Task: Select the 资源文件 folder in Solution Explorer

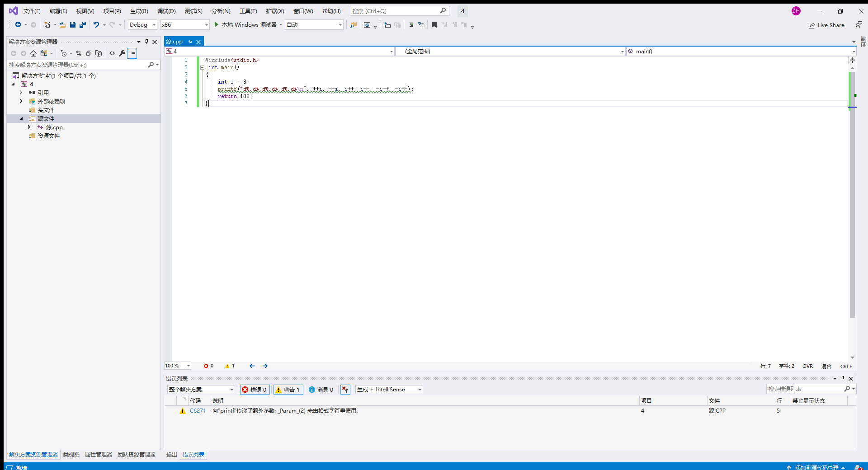Action: (49, 136)
